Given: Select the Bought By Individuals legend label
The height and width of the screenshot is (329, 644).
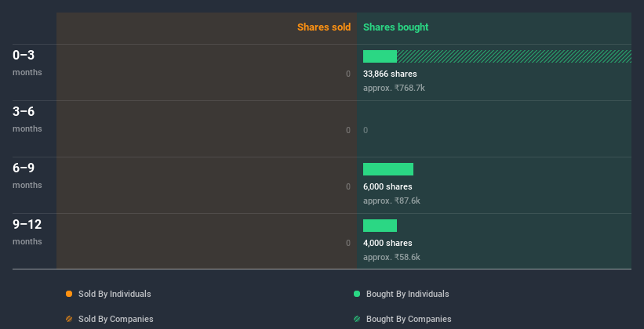Looking at the screenshot, I should pyautogui.click(x=407, y=294).
